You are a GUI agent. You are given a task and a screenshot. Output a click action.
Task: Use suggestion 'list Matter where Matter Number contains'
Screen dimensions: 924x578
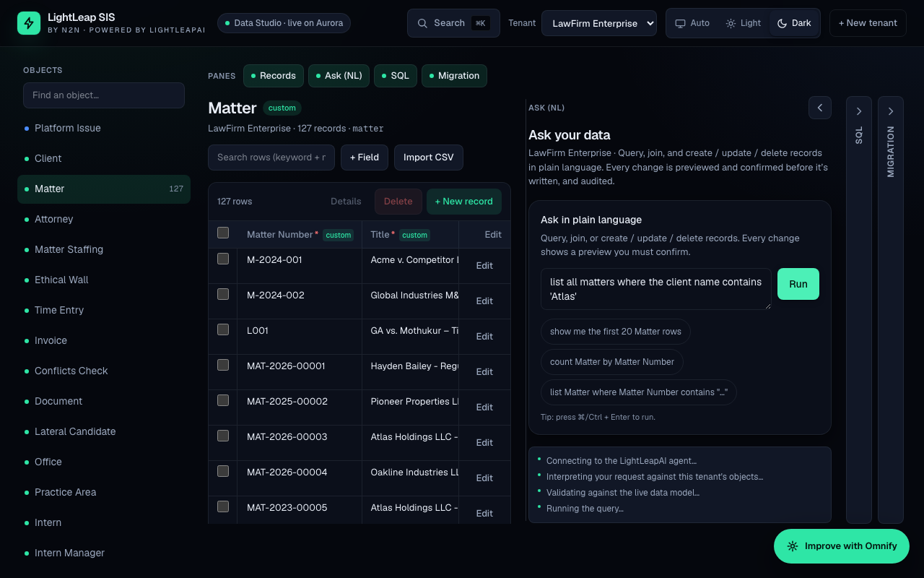[x=639, y=392]
